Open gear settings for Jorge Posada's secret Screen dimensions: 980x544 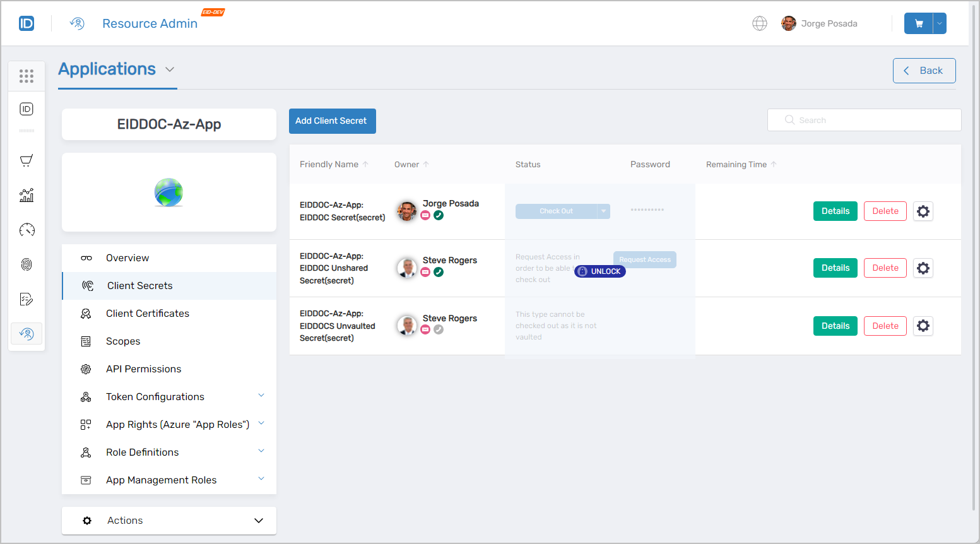point(923,211)
